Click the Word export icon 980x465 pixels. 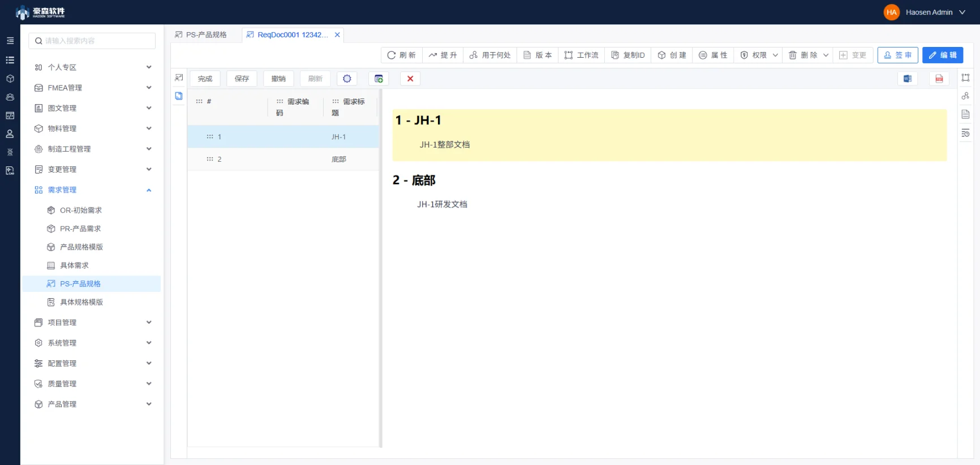point(908,79)
